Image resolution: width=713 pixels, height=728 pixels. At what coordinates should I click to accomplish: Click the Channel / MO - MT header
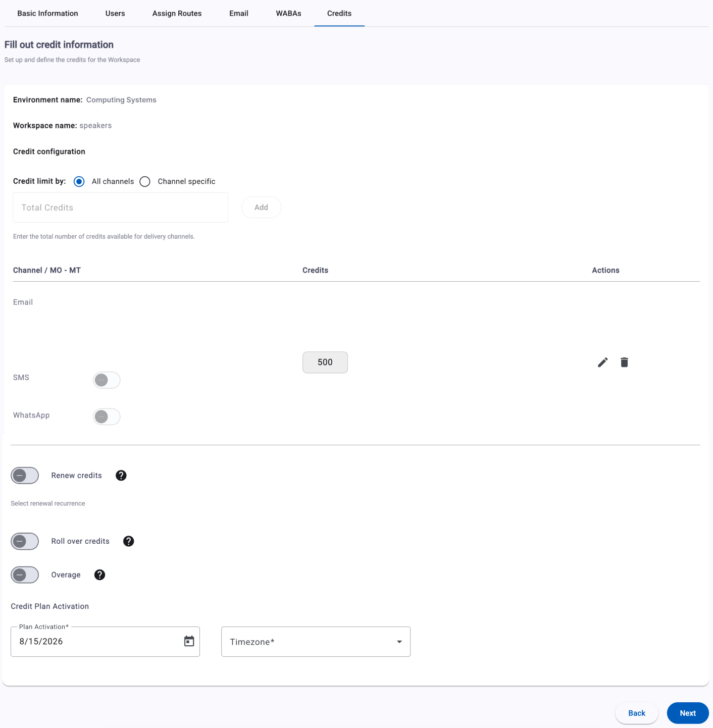click(47, 271)
